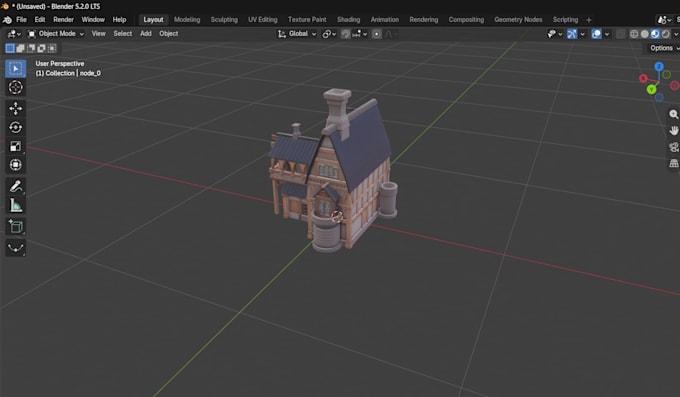
Task: Switch to rendered viewport shading
Action: [x=666, y=34]
